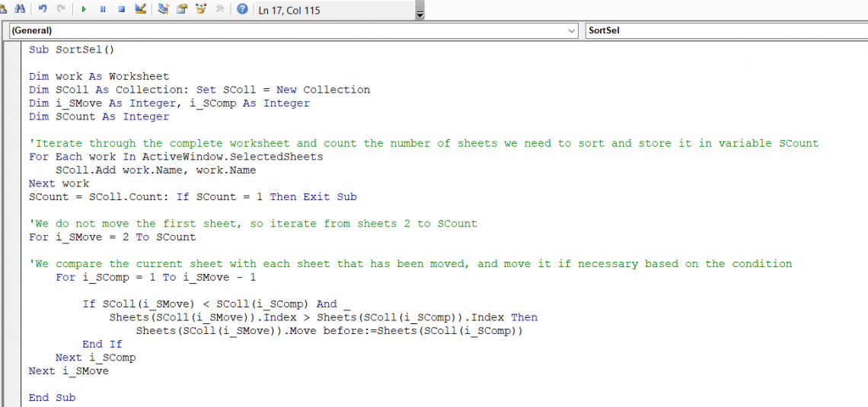The height and width of the screenshot is (407, 868).
Task: Open the SortSel procedure dropdown
Action: click(723, 30)
